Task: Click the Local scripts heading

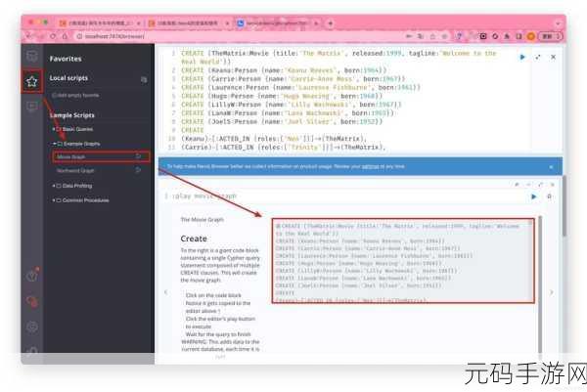Action: 68,78
